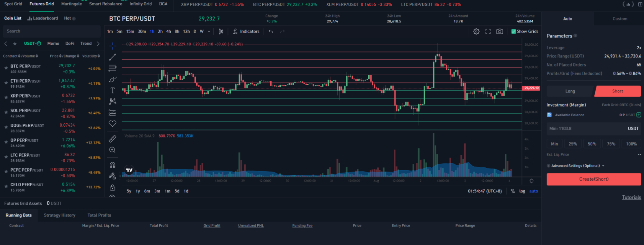Select the crosshair cursor drawing tool

pos(112,46)
